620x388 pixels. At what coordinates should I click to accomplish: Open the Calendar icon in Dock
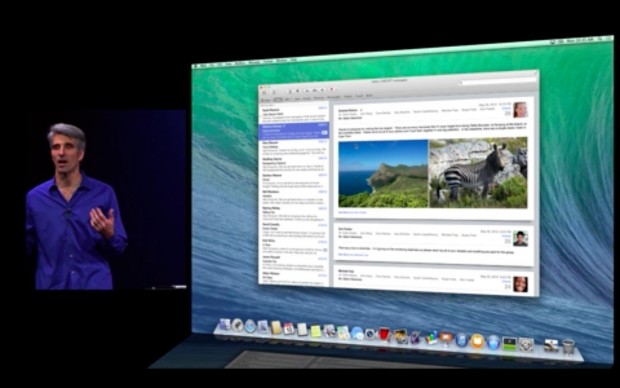pyautogui.click(x=289, y=329)
